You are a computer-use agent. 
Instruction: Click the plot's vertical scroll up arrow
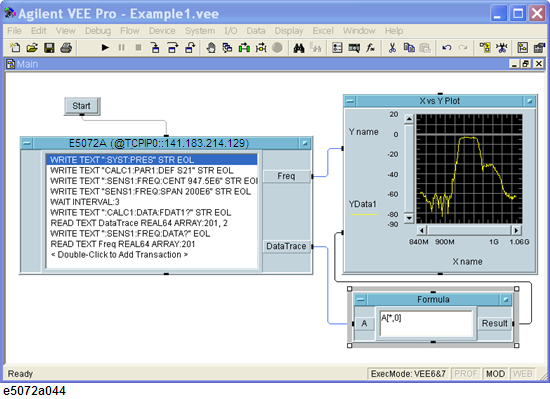pyautogui.click(x=409, y=119)
